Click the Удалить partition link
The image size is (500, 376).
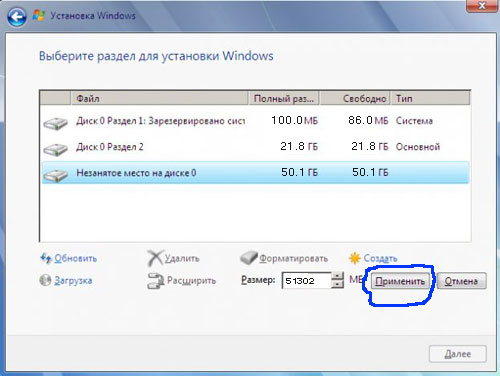[182, 258]
